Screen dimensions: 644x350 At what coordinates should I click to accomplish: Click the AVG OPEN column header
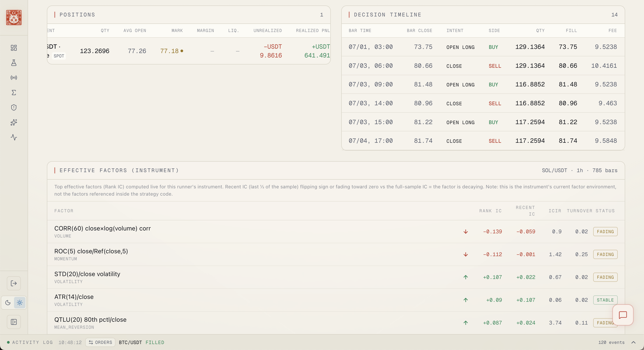(x=134, y=30)
